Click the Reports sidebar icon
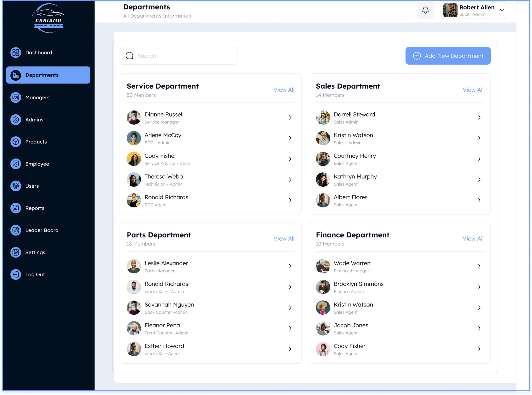Image resolution: width=532 pixels, height=395 pixels. 16,208
